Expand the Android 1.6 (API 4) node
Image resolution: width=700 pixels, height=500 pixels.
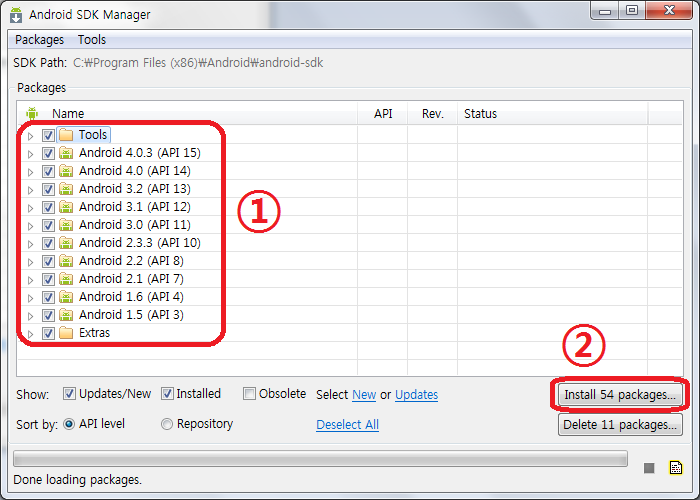point(30,298)
